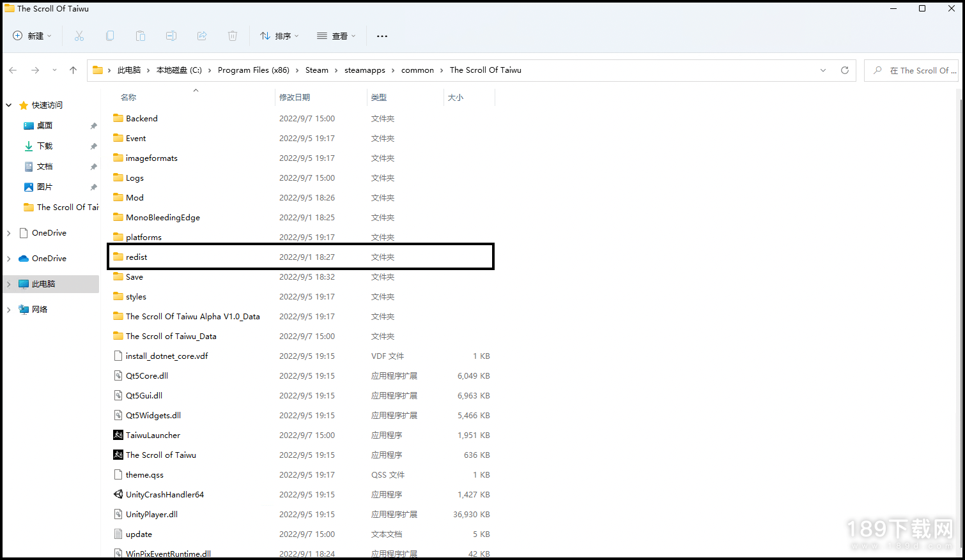The height and width of the screenshot is (560, 965).
Task: Open the 查看 View dropdown
Action: point(336,36)
